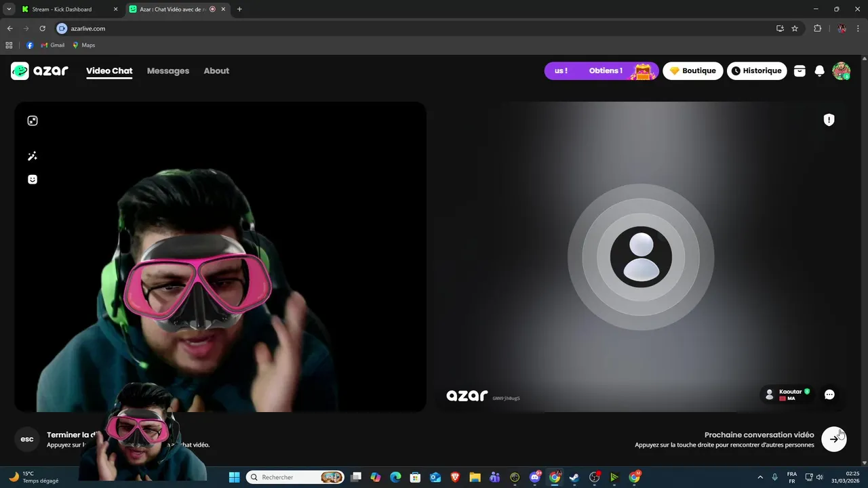Open the Video Chat tab
The height and width of the screenshot is (488, 868).
click(109, 70)
